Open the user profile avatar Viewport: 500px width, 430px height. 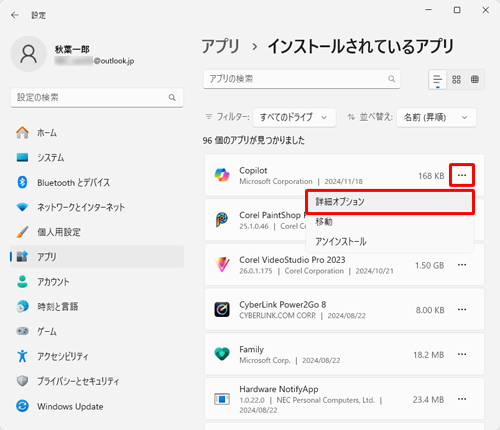click(x=29, y=54)
